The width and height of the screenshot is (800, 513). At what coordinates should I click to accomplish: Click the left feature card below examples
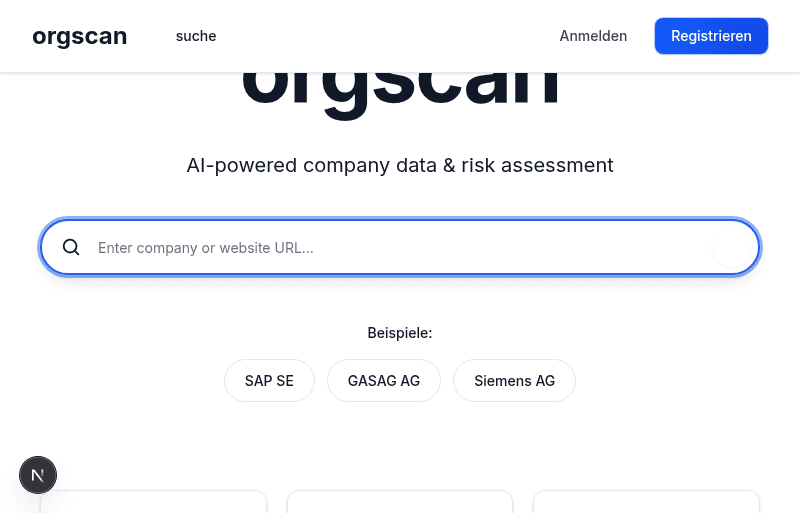[154, 502]
